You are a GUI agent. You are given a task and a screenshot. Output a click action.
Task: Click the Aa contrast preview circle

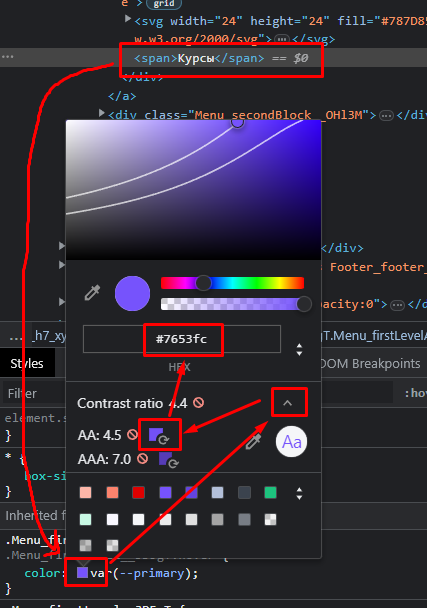[x=291, y=442]
